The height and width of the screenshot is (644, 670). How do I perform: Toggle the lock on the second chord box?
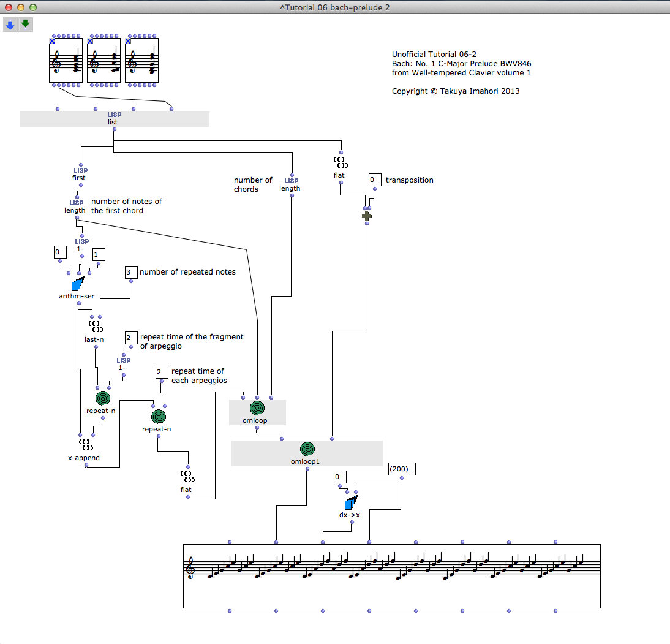(91, 41)
